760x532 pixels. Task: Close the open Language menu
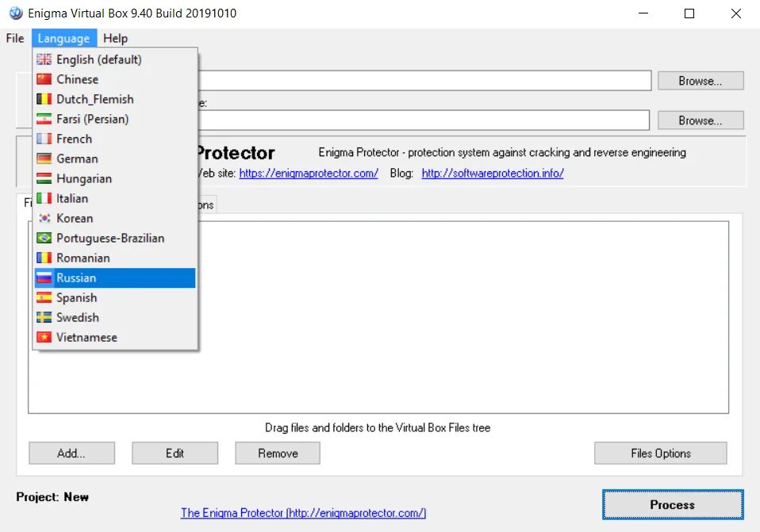[64, 38]
